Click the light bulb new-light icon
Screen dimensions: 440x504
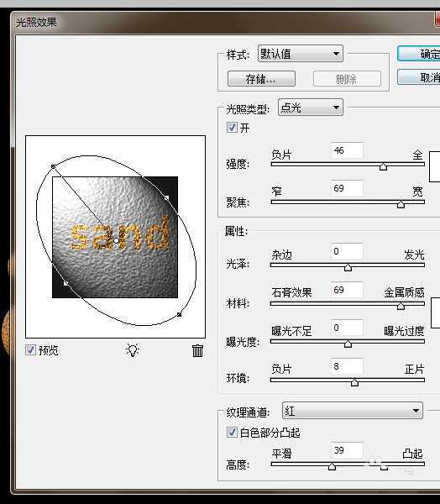pos(132,350)
